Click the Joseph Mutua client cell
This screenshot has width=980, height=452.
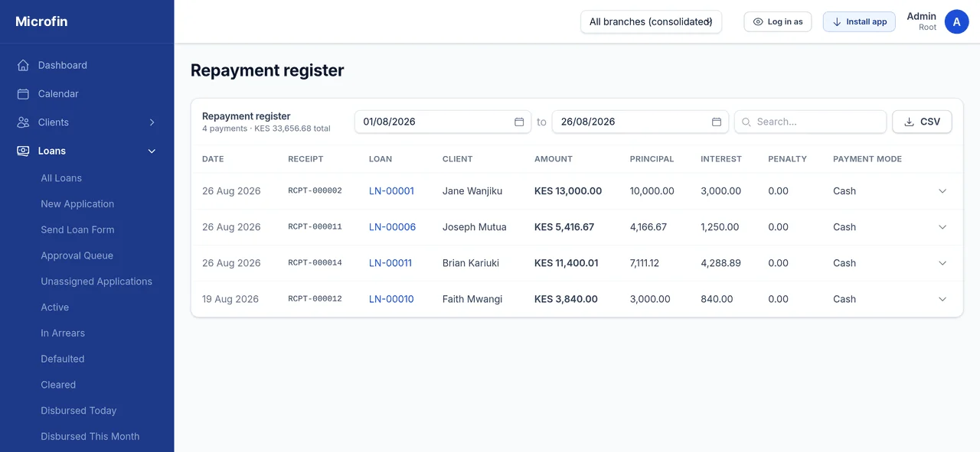point(475,227)
